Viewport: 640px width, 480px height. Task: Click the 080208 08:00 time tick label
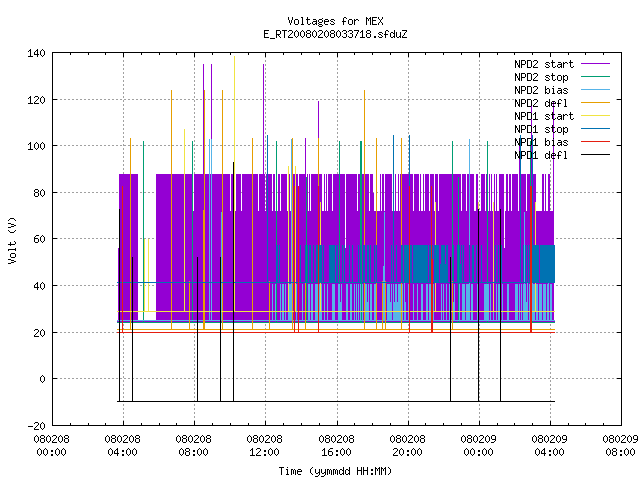[x=193, y=445]
